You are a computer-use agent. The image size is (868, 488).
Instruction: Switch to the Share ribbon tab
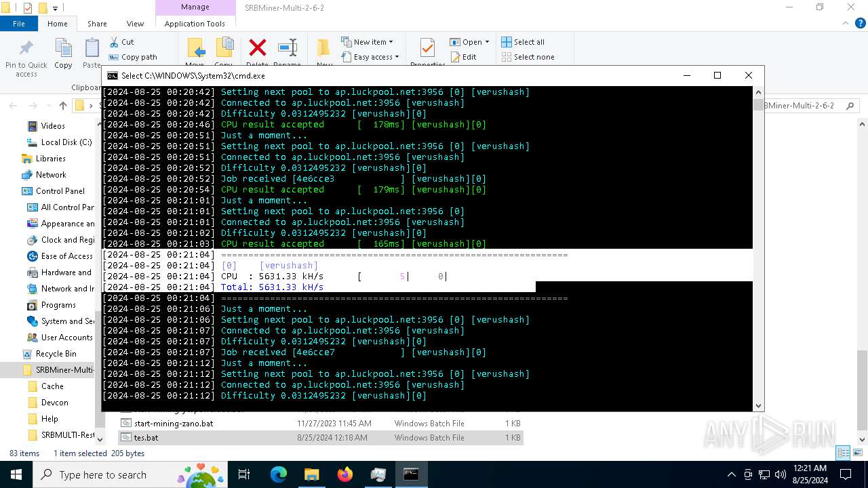pos(97,23)
